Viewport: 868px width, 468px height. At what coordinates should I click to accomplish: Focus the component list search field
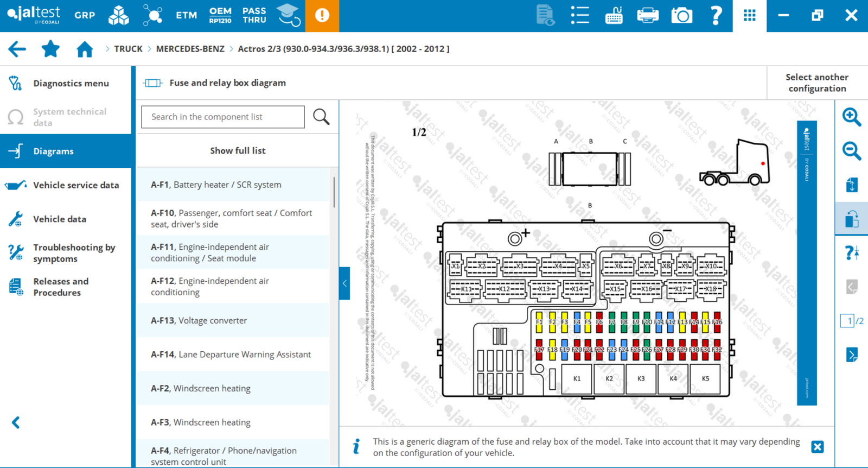[x=223, y=117]
